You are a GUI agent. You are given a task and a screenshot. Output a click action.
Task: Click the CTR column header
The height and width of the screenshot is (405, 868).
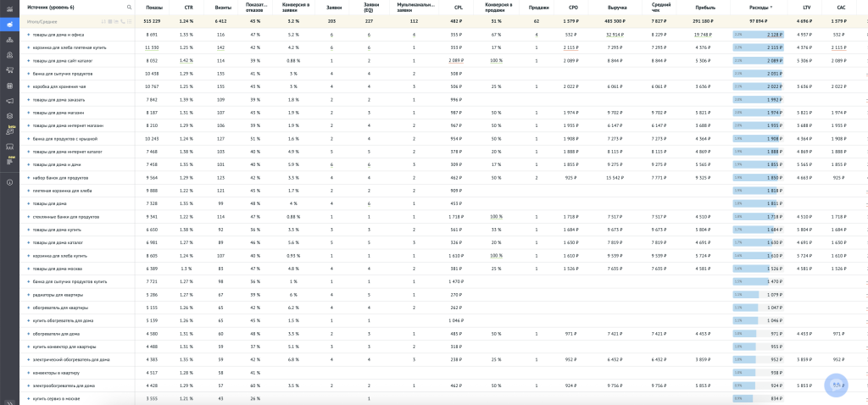coord(187,7)
